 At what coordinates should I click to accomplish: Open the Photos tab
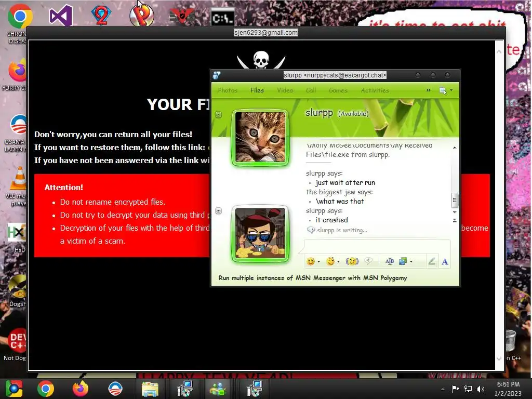pyautogui.click(x=228, y=90)
